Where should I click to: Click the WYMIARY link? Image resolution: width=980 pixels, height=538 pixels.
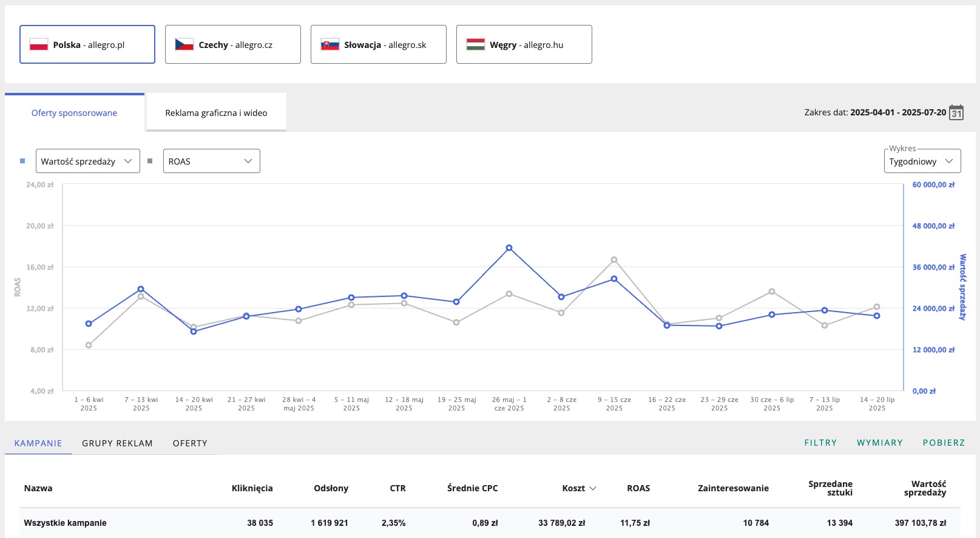coord(880,443)
